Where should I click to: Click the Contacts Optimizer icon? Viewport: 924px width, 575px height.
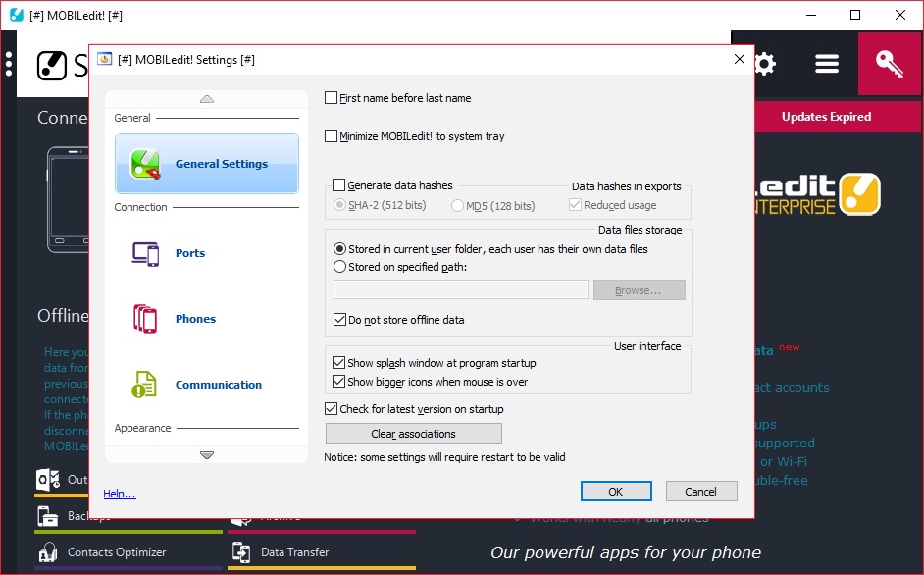[48, 552]
